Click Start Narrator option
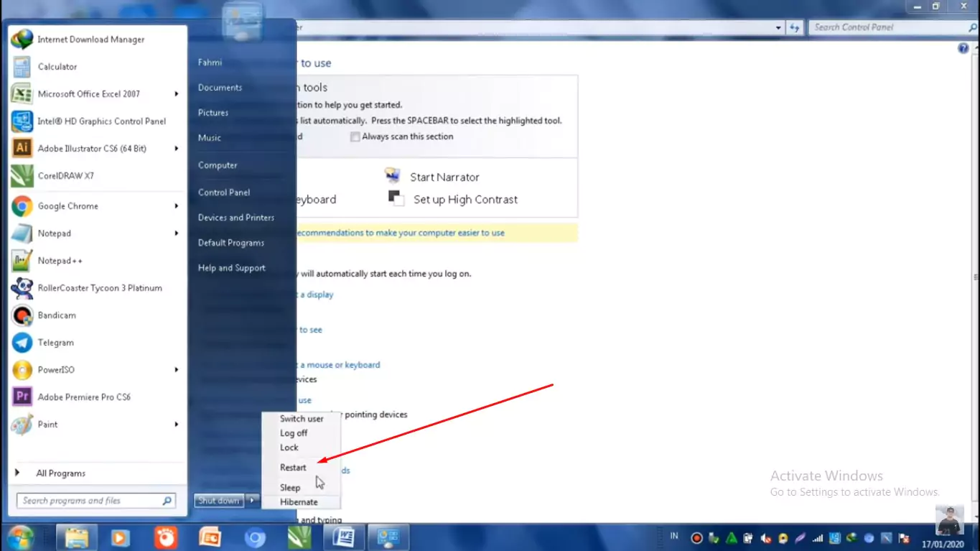This screenshot has width=980, height=551. pyautogui.click(x=444, y=177)
